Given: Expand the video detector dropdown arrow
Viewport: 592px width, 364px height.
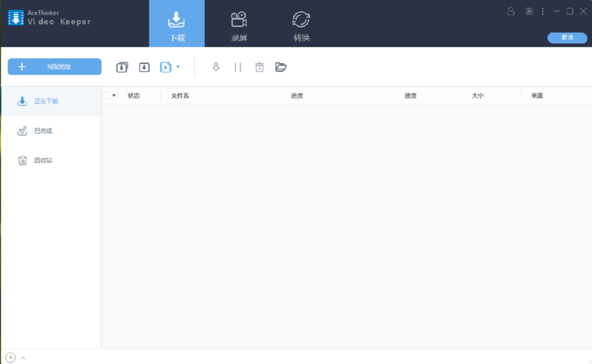Looking at the screenshot, I should click(178, 67).
